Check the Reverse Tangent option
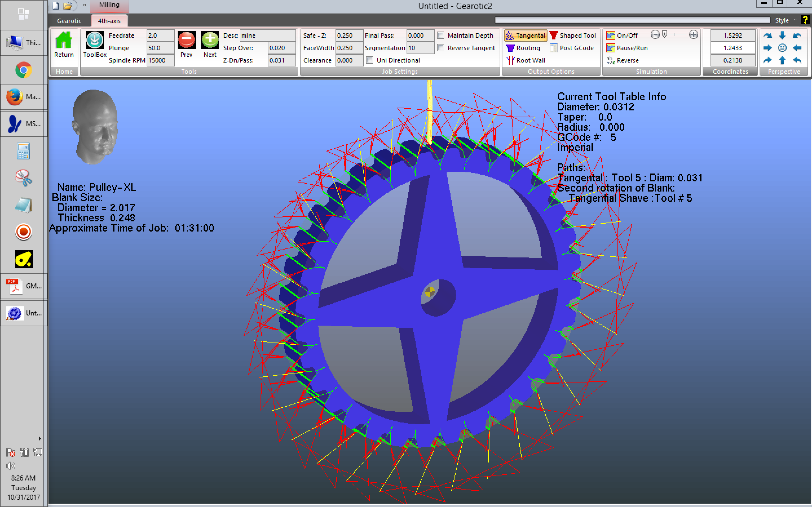This screenshot has height=507, width=812. [441, 48]
